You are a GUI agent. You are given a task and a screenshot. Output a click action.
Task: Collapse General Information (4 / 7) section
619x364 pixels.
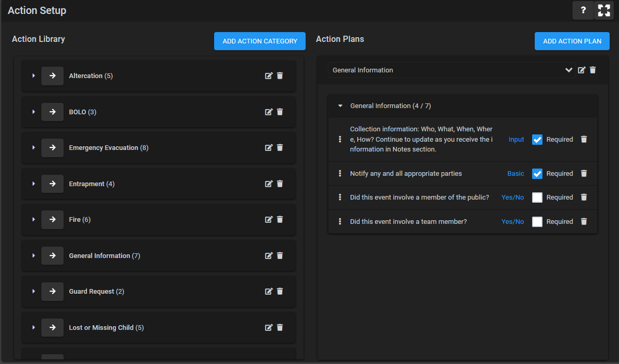[340, 106]
